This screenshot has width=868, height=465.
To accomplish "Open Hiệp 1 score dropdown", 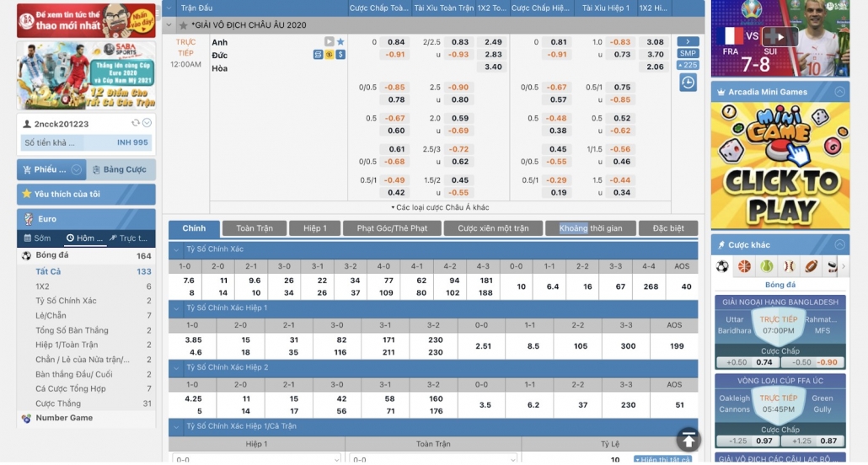I will pyautogui.click(x=256, y=458).
